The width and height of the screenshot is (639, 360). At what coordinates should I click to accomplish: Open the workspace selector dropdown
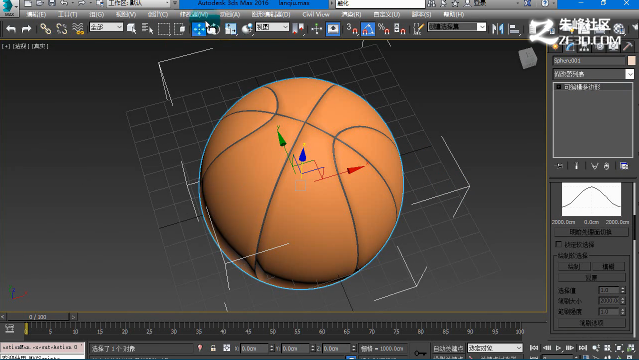click(139, 3)
